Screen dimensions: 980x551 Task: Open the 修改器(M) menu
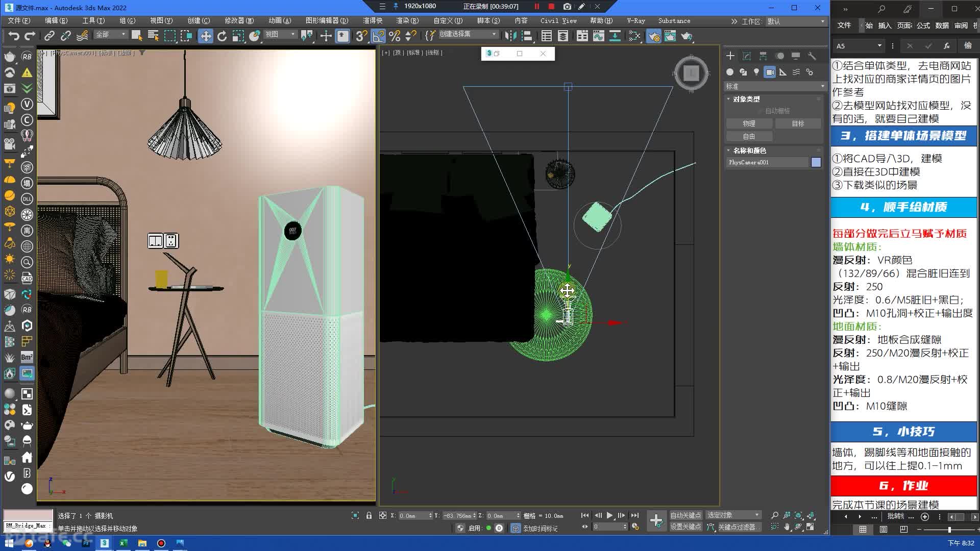[239, 21]
